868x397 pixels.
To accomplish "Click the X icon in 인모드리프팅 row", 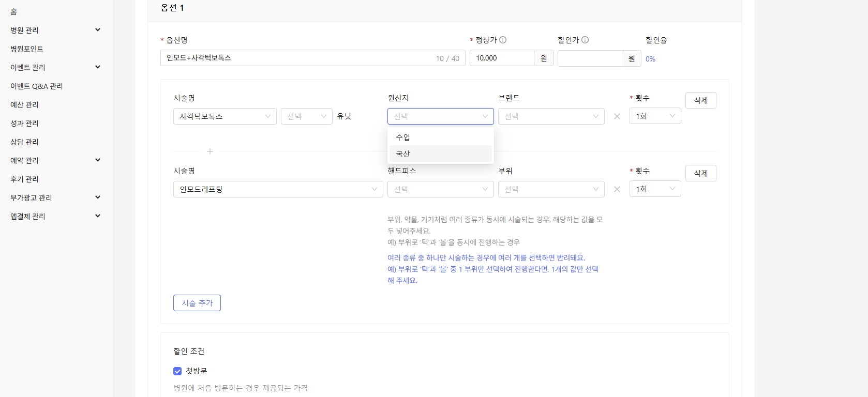I will coord(617,189).
